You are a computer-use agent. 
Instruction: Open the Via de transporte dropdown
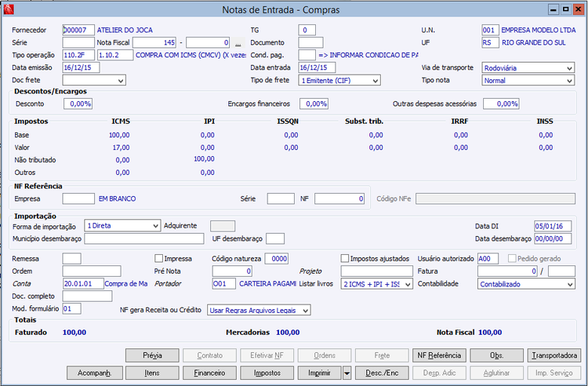(x=568, y=68)
